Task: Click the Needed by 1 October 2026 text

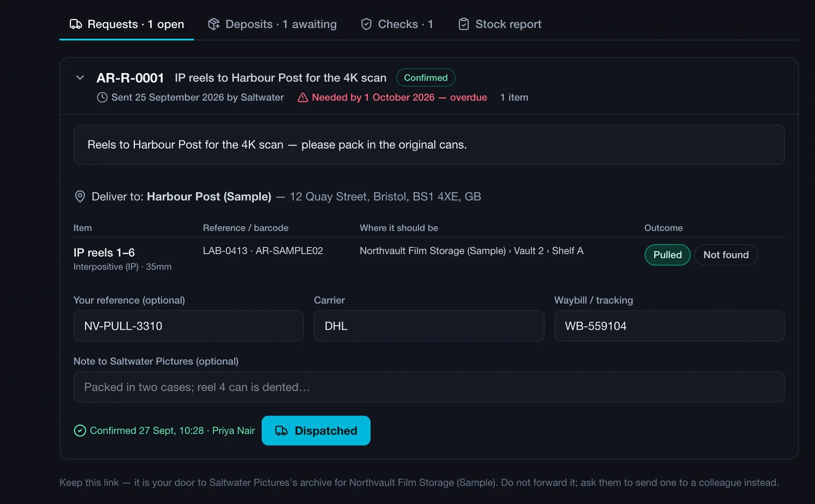Action: pos(373,97)
